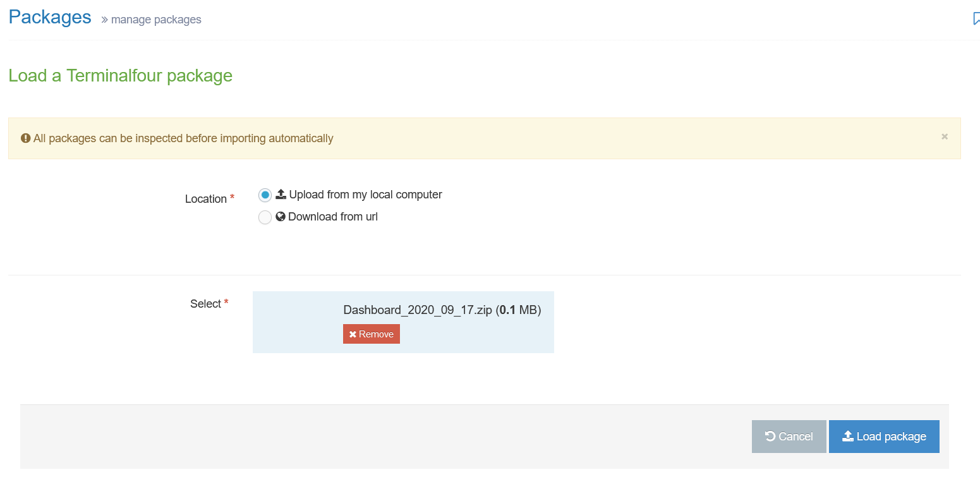Click the Load package button
This screenshot has width=980, height=477.
tap(884, 436)
